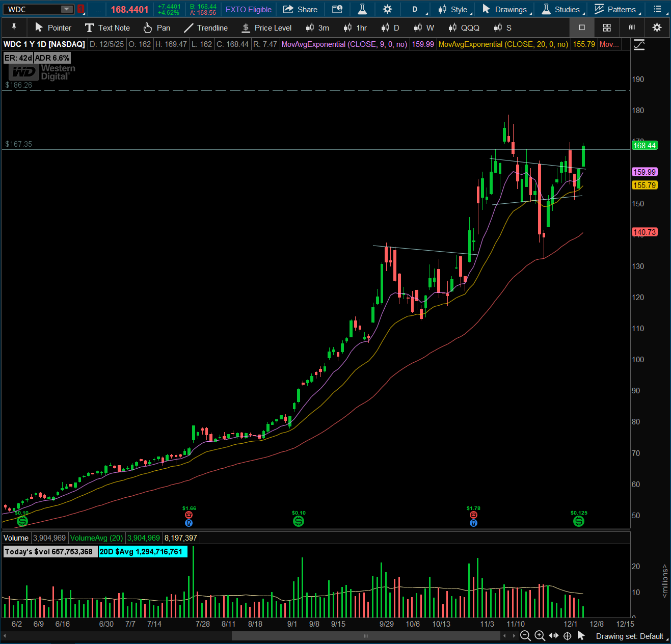Viewport: 671px width, 644px height.
Task: Click the $0.125 dividend marker icon
Action: click(579, 521)
